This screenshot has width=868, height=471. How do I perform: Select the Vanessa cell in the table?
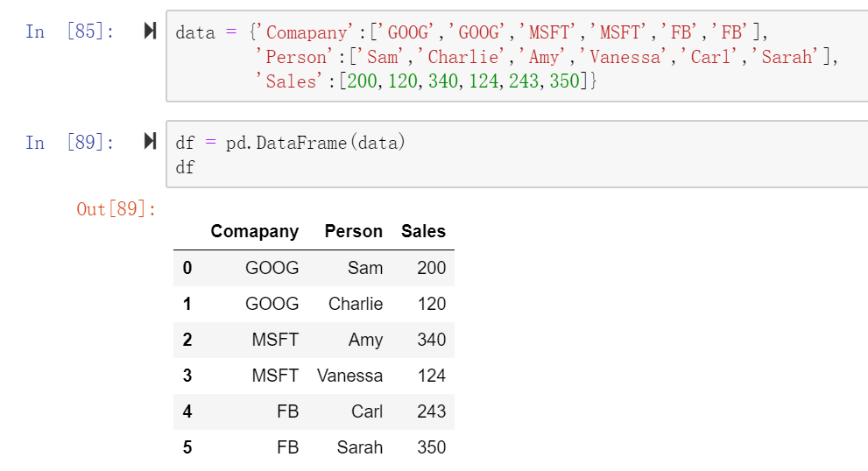[350, 376]
